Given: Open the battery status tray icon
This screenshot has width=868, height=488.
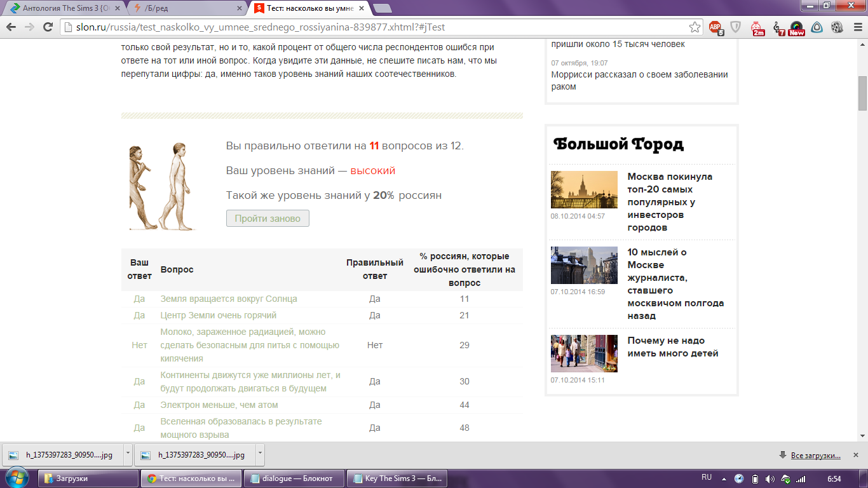Looking at the screenshot, I should (x=755, y=478).
